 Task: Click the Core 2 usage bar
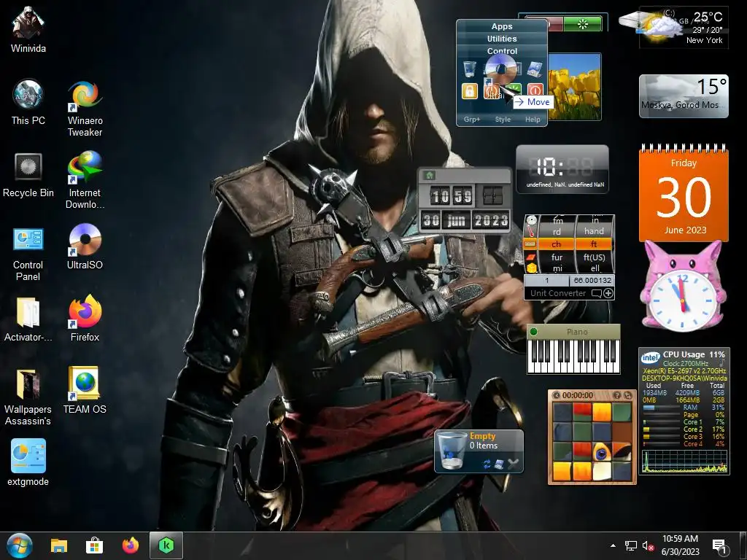pos(661,429)
